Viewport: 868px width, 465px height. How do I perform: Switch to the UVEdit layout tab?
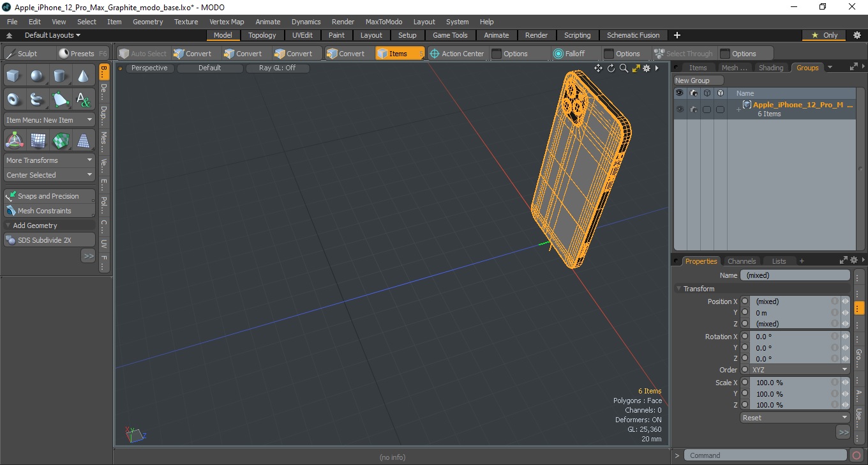coord(303,35)
